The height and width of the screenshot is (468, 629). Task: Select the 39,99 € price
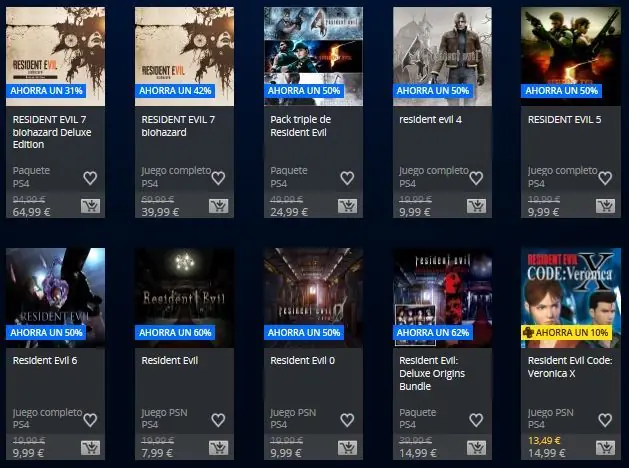click(160, 212)
